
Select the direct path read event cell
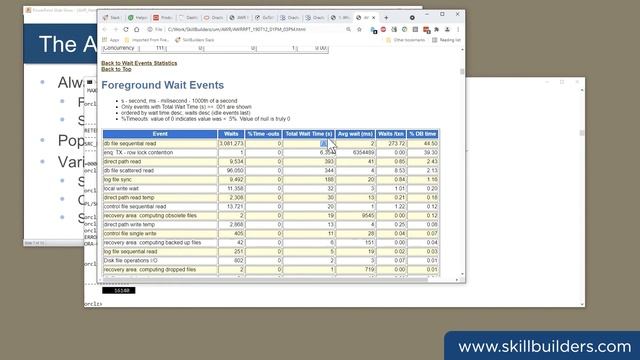(160, 162)
